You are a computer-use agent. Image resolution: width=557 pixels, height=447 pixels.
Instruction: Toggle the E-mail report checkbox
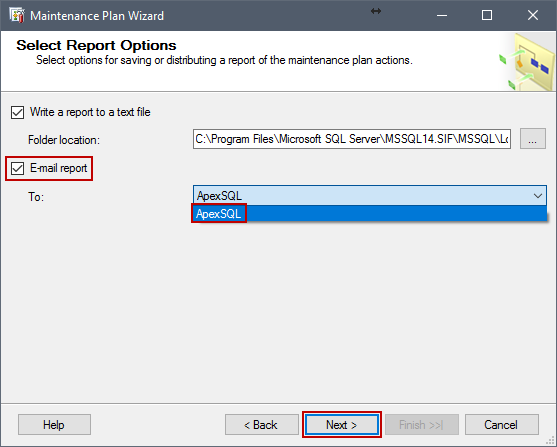[17, 168]
